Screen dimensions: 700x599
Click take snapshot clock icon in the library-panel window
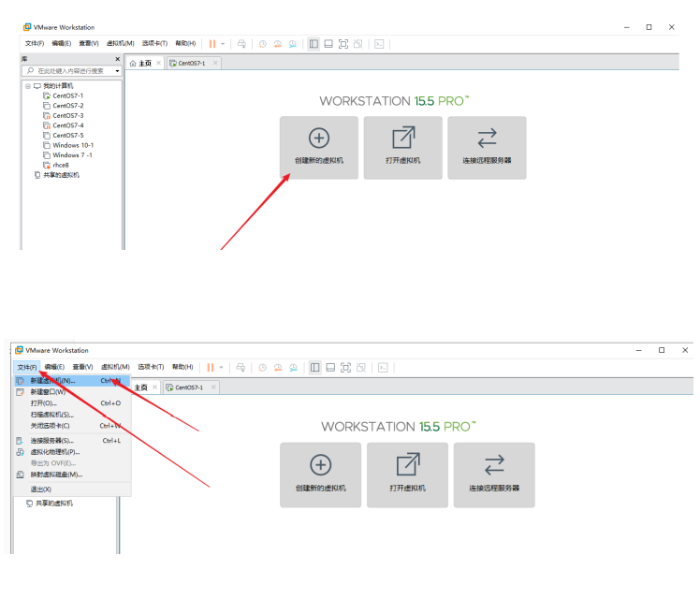(262, 44)
